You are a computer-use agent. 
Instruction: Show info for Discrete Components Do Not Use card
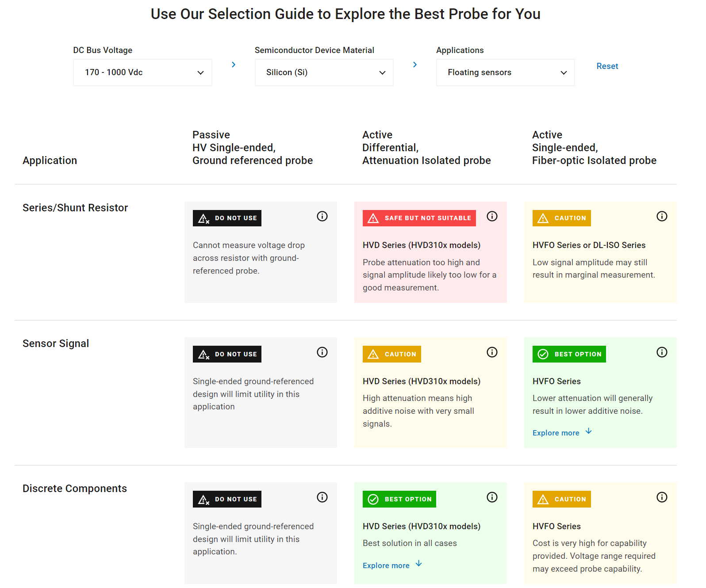pos(322,497)
